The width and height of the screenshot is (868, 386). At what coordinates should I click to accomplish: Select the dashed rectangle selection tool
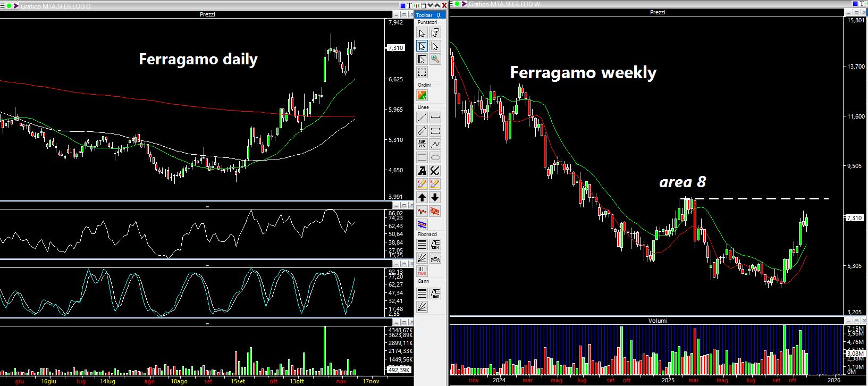pos(422,72)
